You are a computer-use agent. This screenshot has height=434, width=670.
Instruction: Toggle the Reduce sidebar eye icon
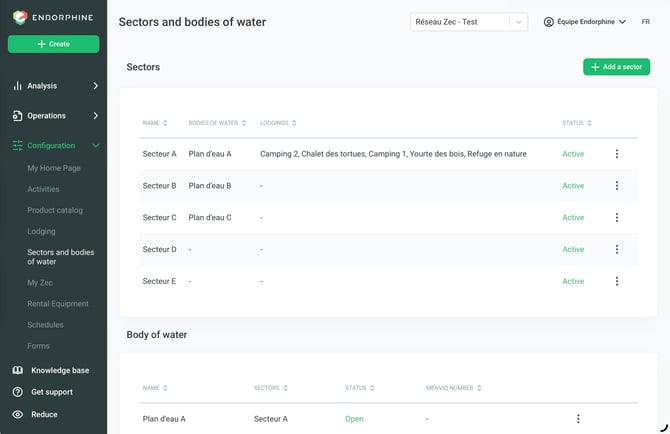click(18, 414)
